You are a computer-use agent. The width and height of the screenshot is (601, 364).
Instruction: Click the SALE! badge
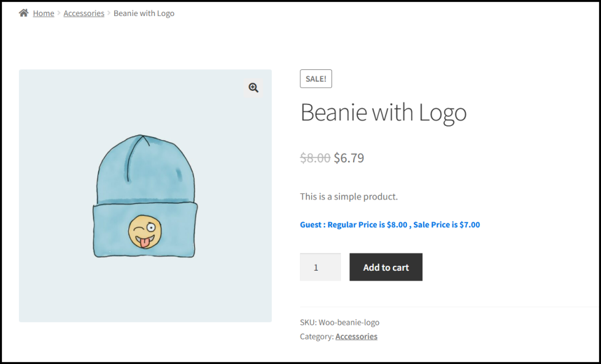(x=316, y=79)
